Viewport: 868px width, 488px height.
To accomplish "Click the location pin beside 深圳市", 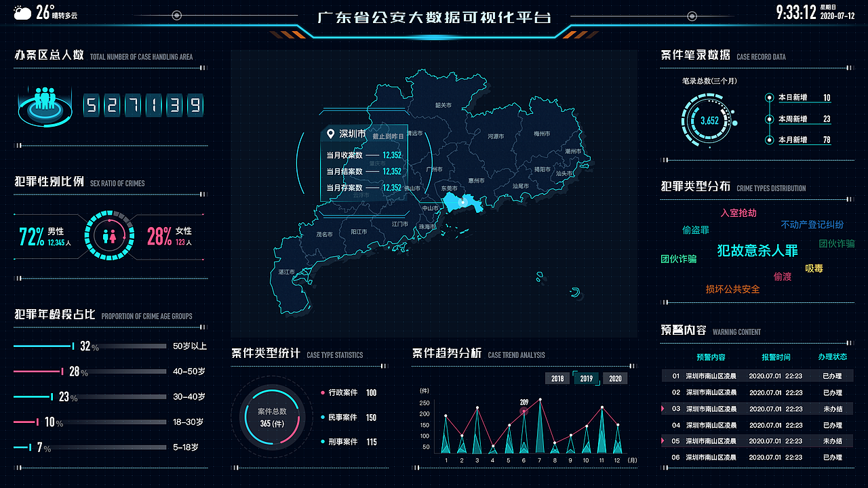I will tap(331, 134).
